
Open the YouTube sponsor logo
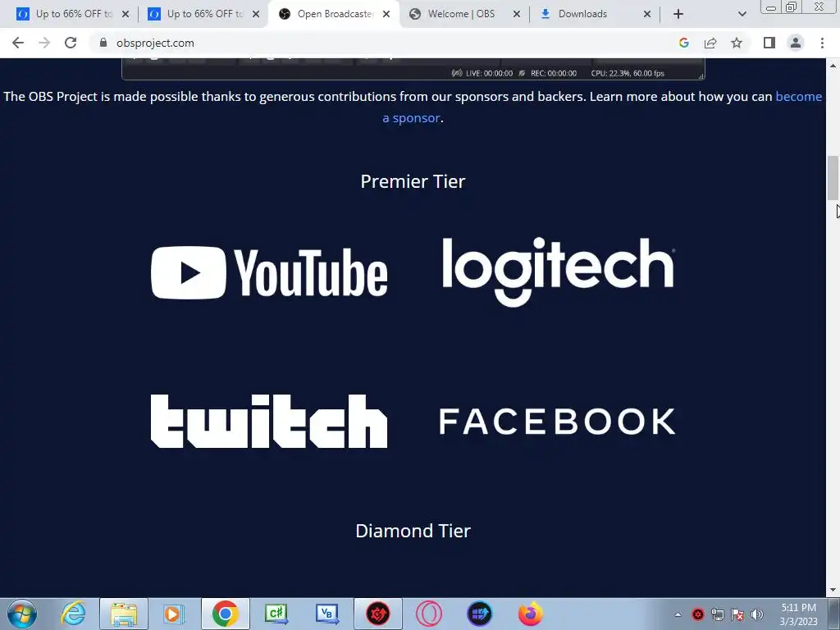click(269, 272)
